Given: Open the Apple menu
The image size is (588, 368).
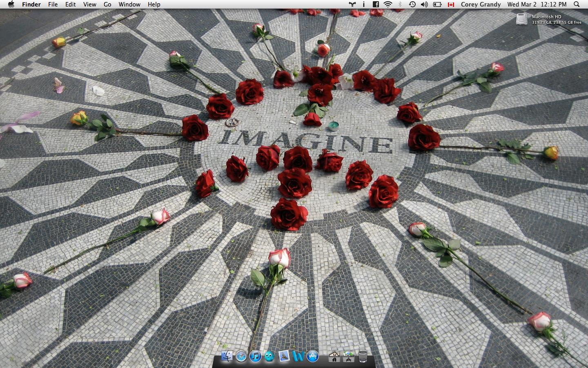Looking at the screenshot, I should (11, 4).
